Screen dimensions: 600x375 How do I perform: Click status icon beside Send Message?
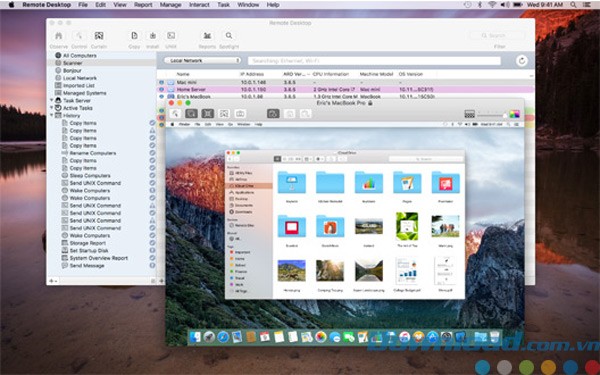tap(152, 265)
